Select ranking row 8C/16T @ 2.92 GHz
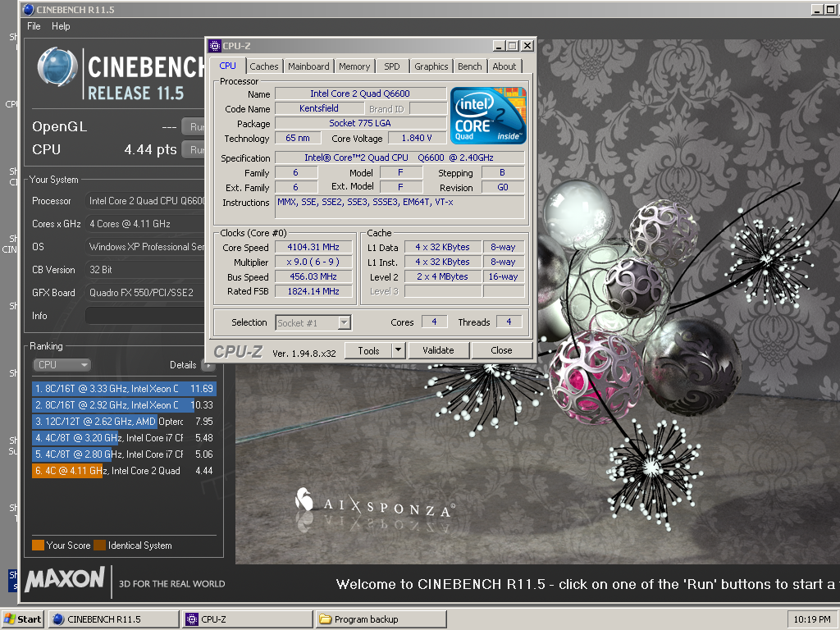 (x=124, y=405)
